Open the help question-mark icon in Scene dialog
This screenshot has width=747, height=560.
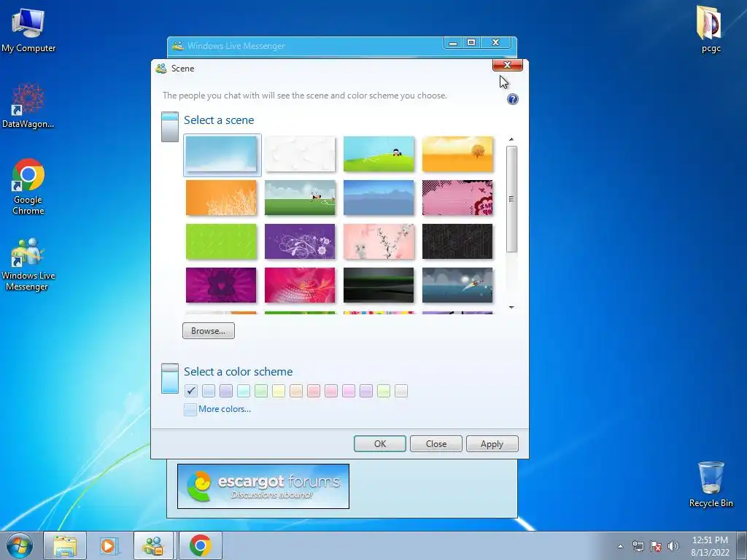pos(513,99)
